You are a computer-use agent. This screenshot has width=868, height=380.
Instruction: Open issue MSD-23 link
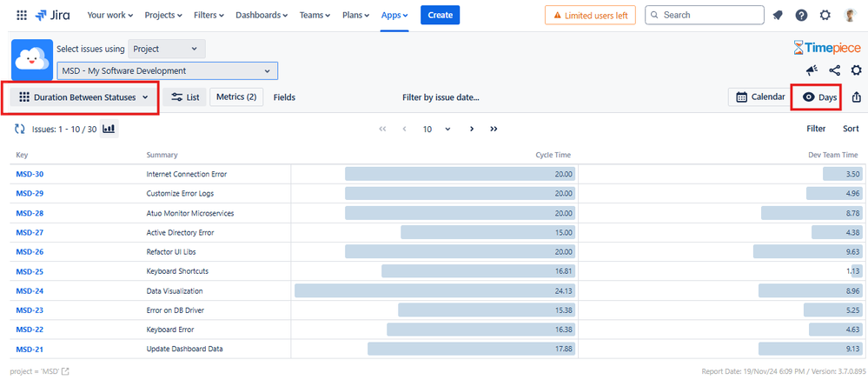pyautogui.click(x=30, y=310)
